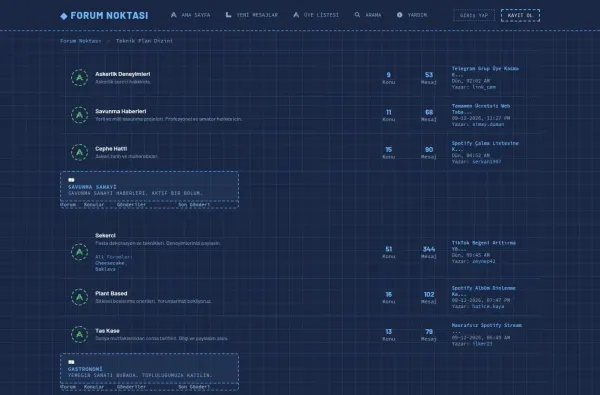Click the Giriş Yap button
Image resolution: width=600 pixels, height=395 pixels.
coord(474,15)
